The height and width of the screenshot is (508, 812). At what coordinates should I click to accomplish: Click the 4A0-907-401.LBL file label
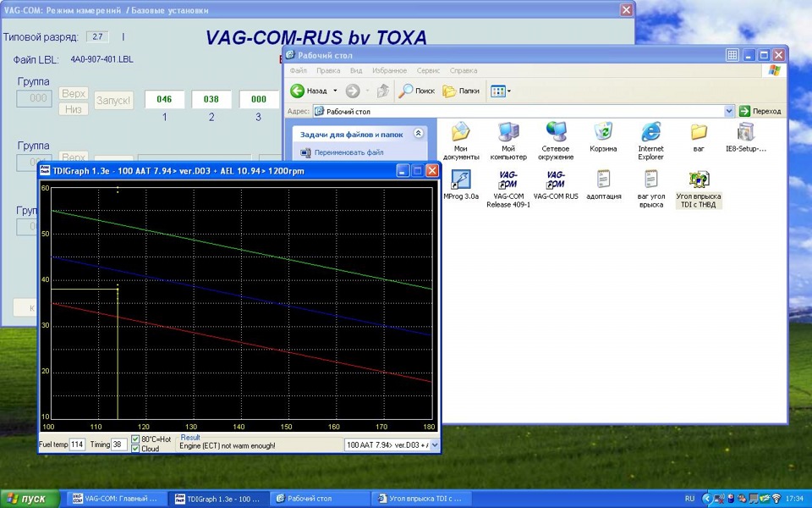click(x=101, y=59)
